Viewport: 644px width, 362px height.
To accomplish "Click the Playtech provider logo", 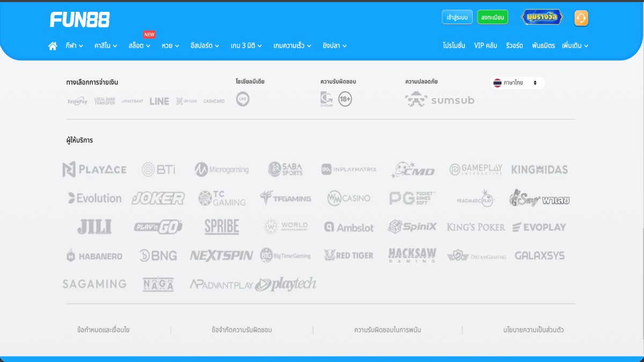I will (x=286, y=284).
